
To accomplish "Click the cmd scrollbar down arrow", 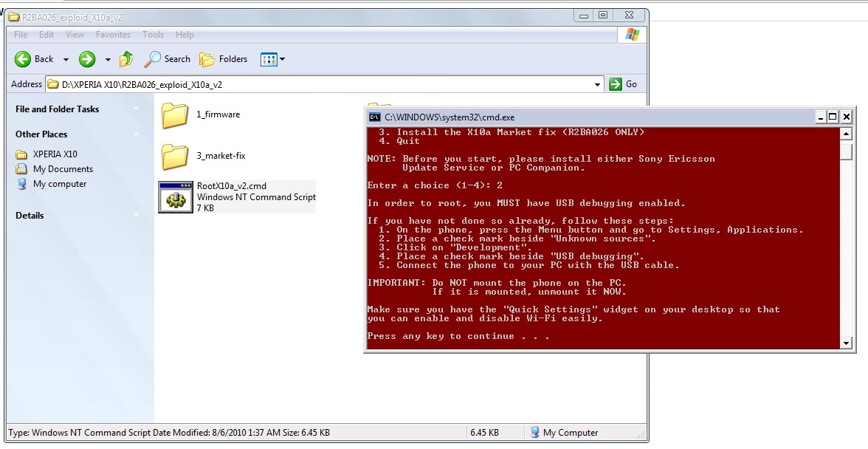I will click(846, 343).
